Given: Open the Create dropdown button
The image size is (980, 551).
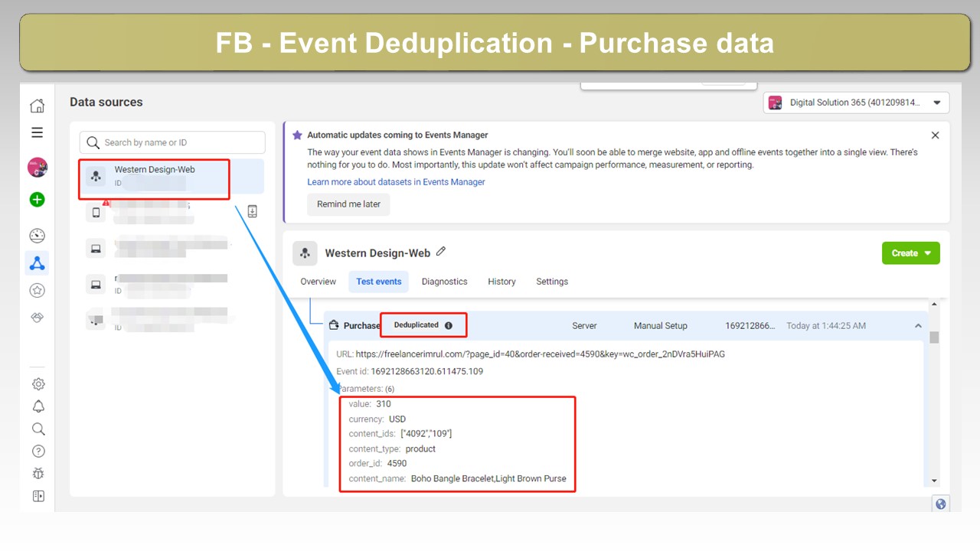Looking at the screenshot, I should pos(911,253).
